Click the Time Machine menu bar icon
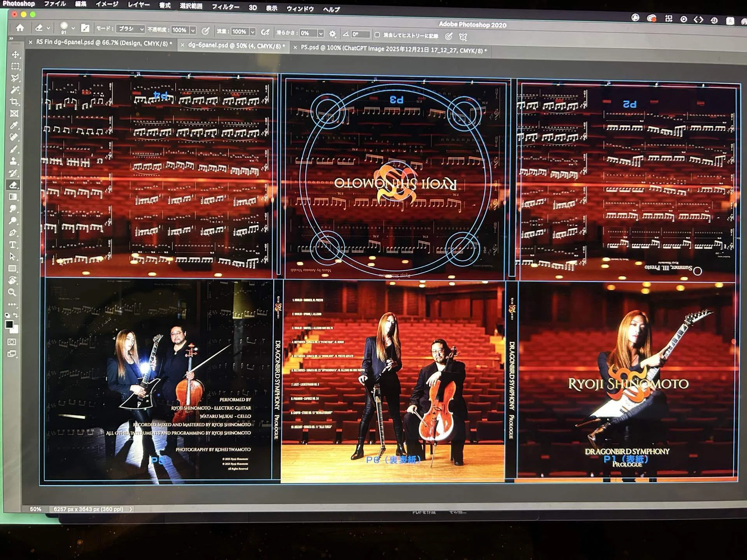The height and width of the screenshot is (560, 747). pos(714,20)
